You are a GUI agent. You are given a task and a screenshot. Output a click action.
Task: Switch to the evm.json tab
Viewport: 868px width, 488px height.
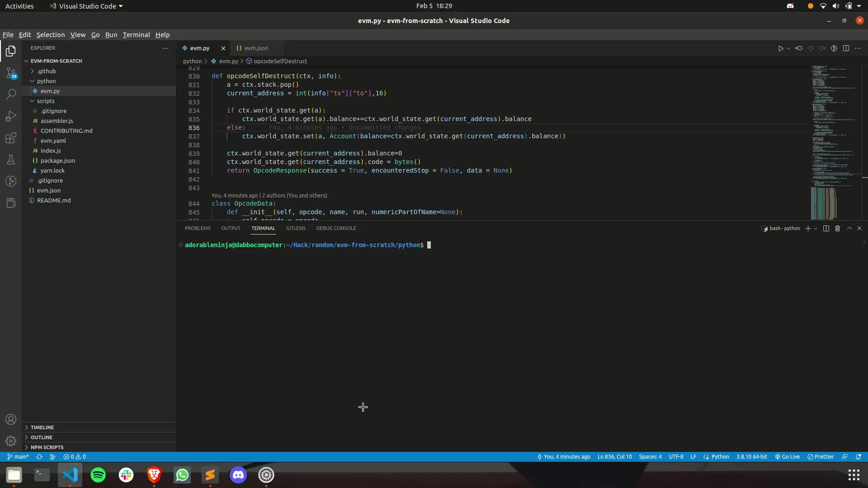pyautogui.click(x=256, y=48)
